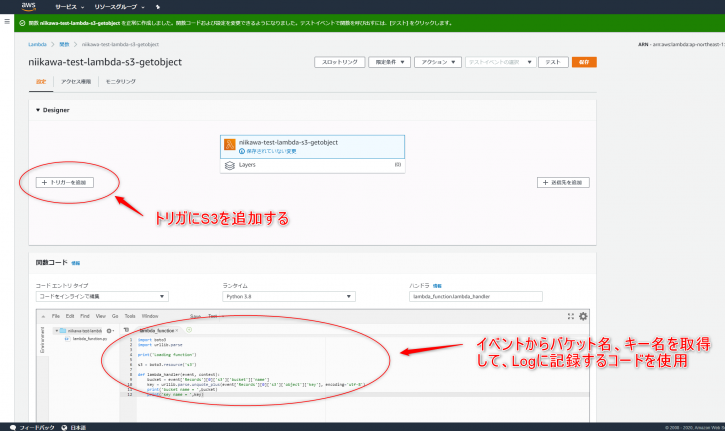Collapse the niikawa-test-lambda folder in file tree

[x=56, y=331]
